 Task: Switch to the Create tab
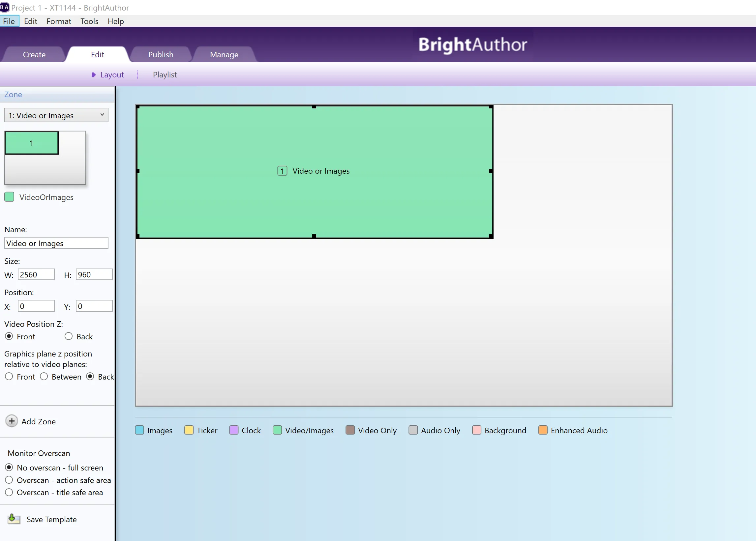click(34, 54)
